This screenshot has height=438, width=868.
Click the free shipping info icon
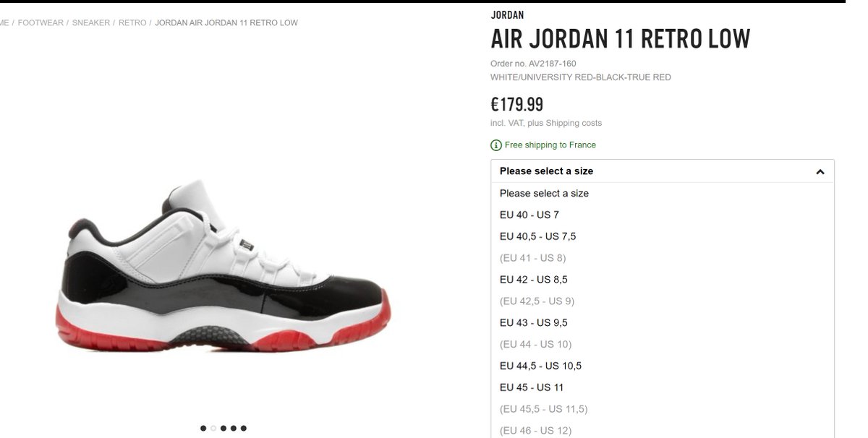coord(496,145)
